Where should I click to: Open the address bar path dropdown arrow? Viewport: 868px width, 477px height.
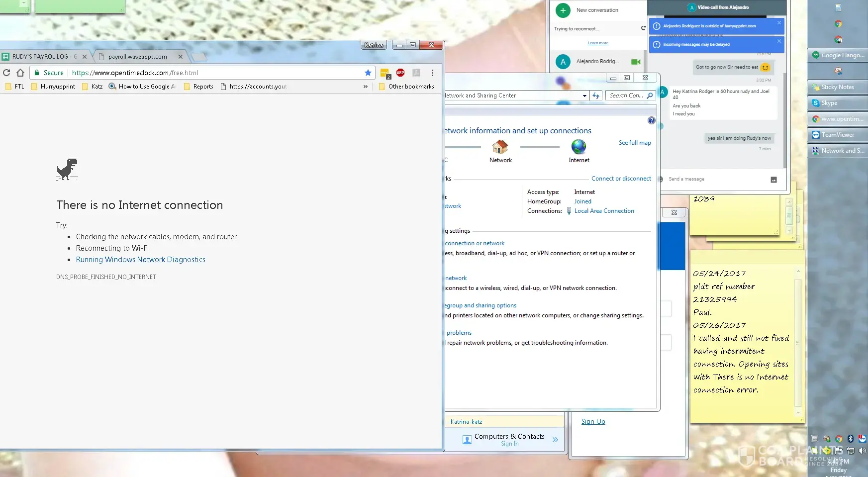click(x=584, y=95)
